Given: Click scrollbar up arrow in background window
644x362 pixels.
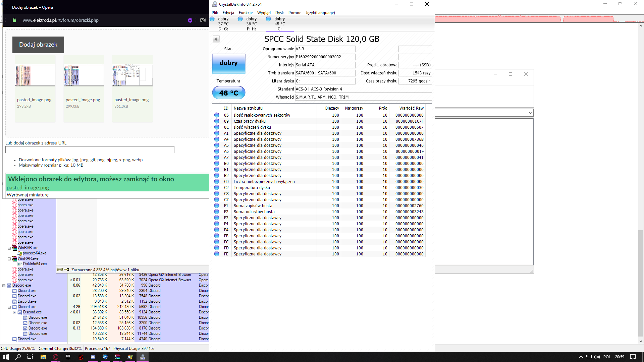Looking at the screenshot, I should [641, 26].
